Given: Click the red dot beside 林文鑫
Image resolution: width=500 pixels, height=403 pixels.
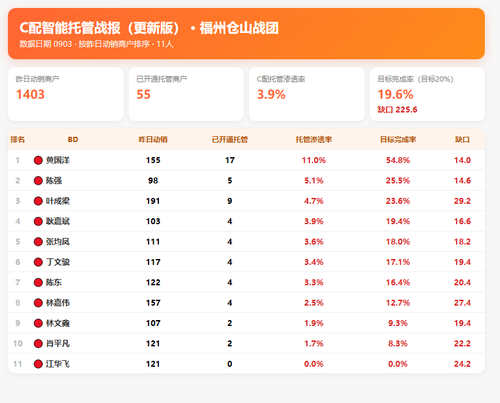Looking at the screenshot, I should [x=38, y=323].
